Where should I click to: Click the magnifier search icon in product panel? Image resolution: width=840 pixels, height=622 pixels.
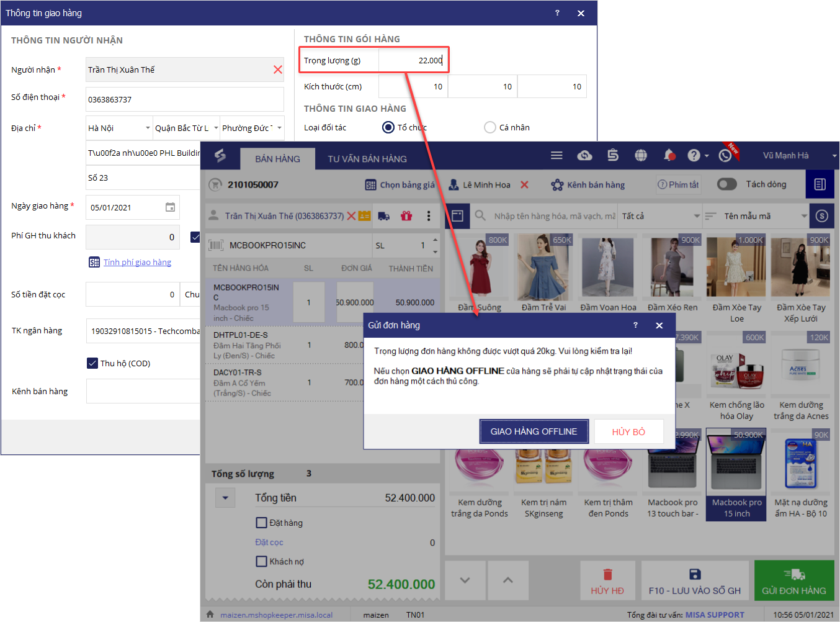coord(480,216)
